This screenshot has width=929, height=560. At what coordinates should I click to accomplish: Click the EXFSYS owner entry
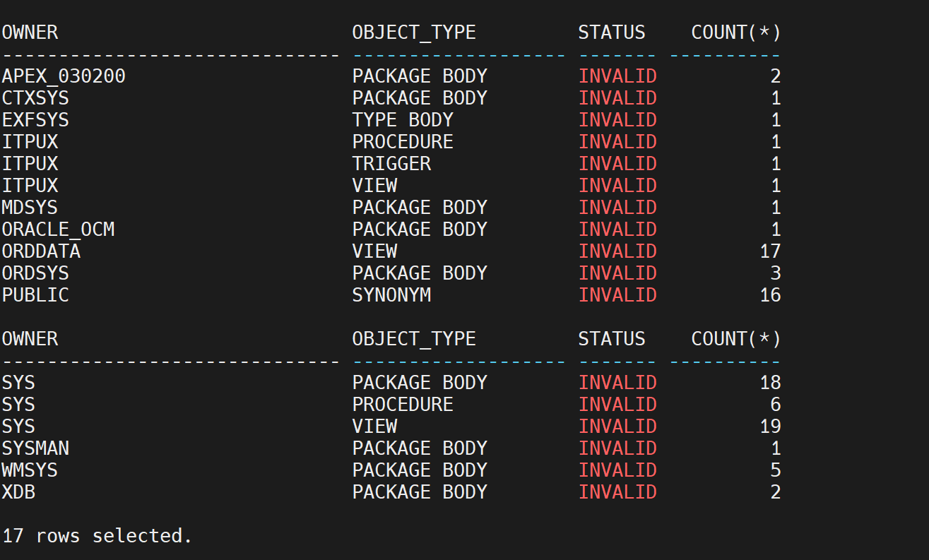35,119
